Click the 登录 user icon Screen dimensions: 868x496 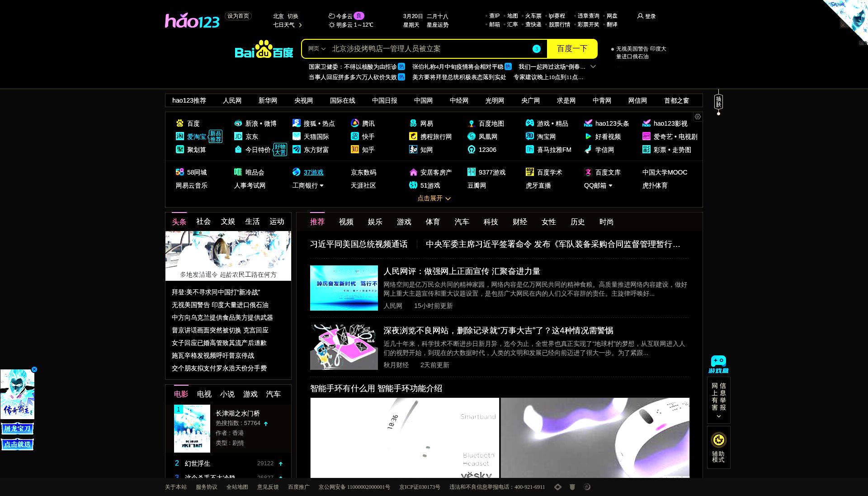pos(640,16)
